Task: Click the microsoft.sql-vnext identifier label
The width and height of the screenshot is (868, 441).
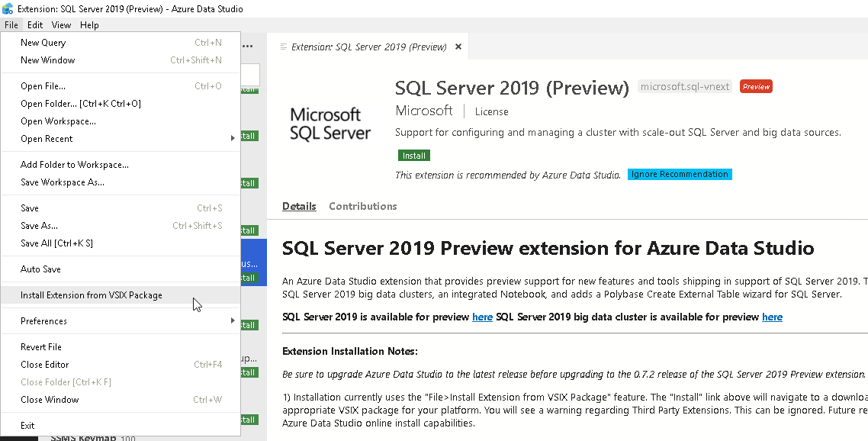Action: [686, 87]
